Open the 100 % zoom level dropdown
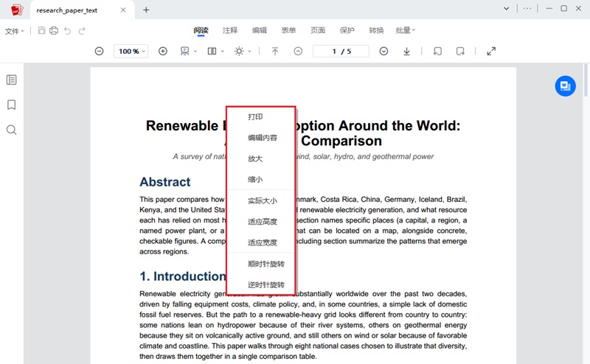Screen dimensions: 590x364 (x=131, y=51)
